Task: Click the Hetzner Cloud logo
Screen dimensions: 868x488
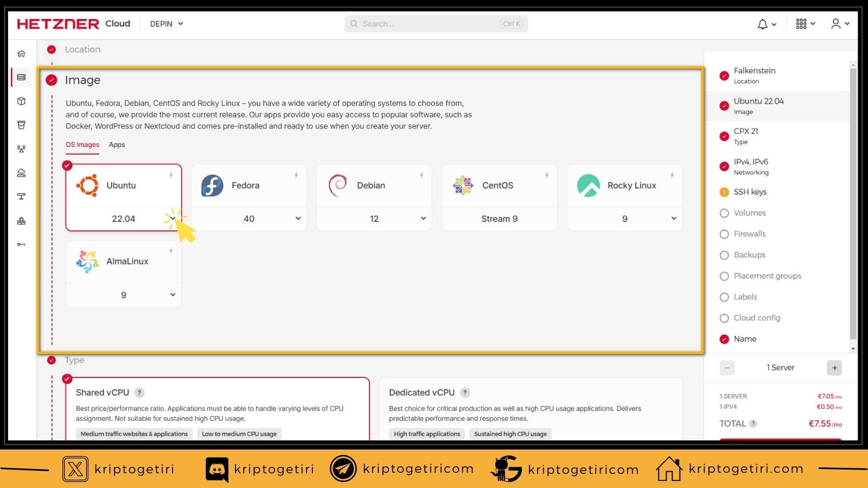Action: pos(73,24)
